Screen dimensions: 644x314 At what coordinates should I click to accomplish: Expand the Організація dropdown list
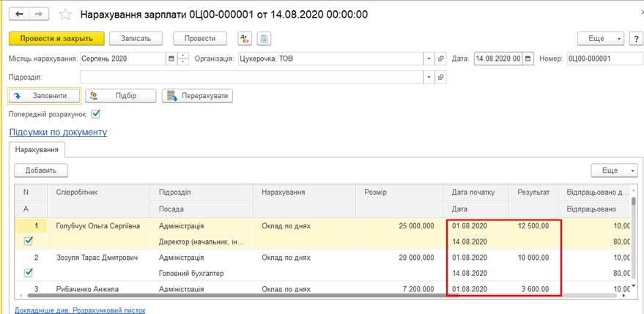coord(429,59)
